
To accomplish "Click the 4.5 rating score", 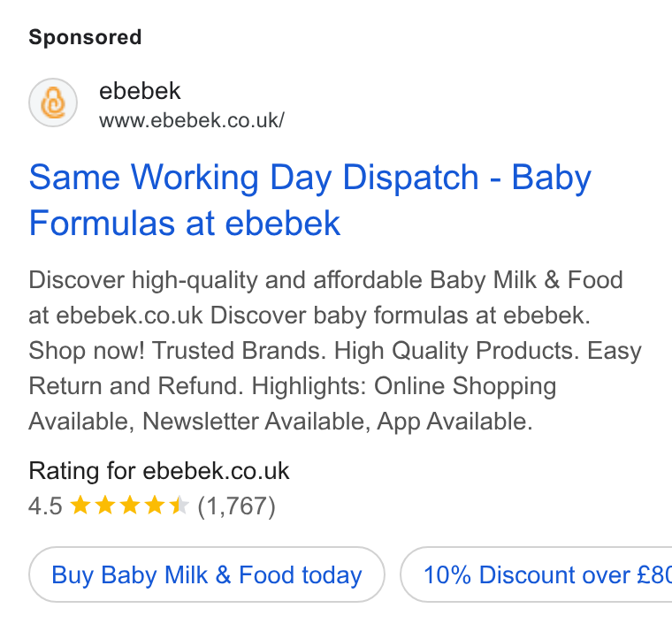I will click(x=45, y=506).
